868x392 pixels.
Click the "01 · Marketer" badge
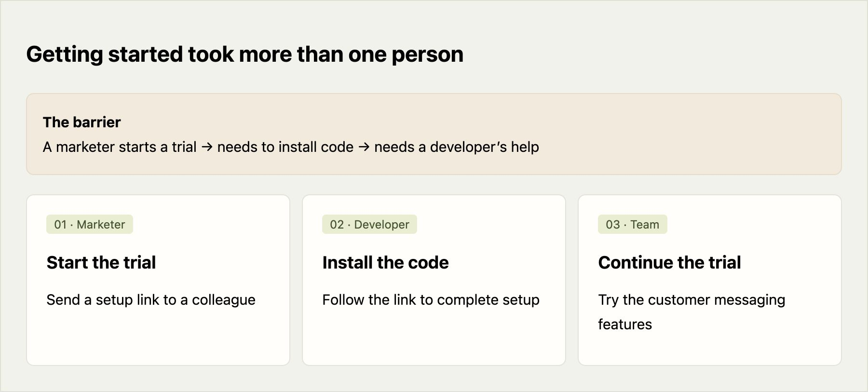90,224
